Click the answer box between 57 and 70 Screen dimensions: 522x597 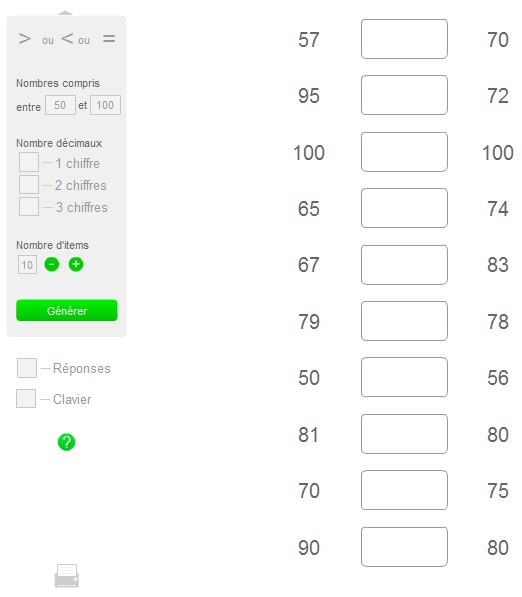pyautogui.click(x=404, y=39)
